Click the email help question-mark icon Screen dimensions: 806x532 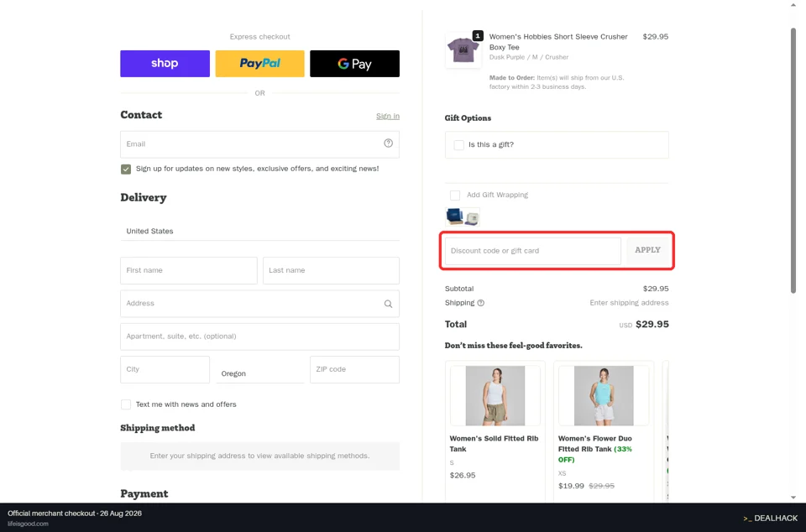tap(388, 143)
